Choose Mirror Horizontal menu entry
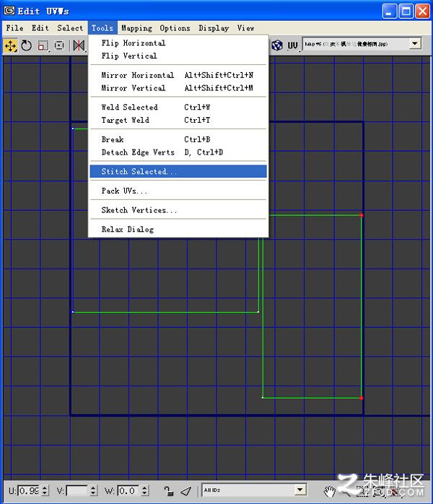Image resolution: width=433 pixels, height=504 pixels. pos(178,75)
